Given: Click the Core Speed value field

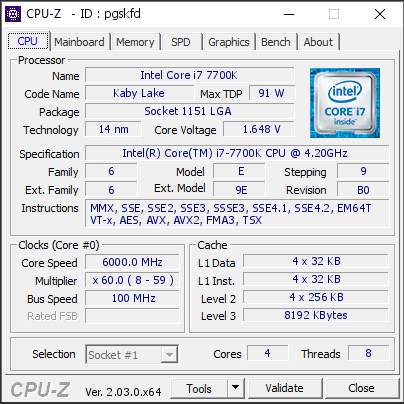Looking at the screenshot, I should click(132, 262).
